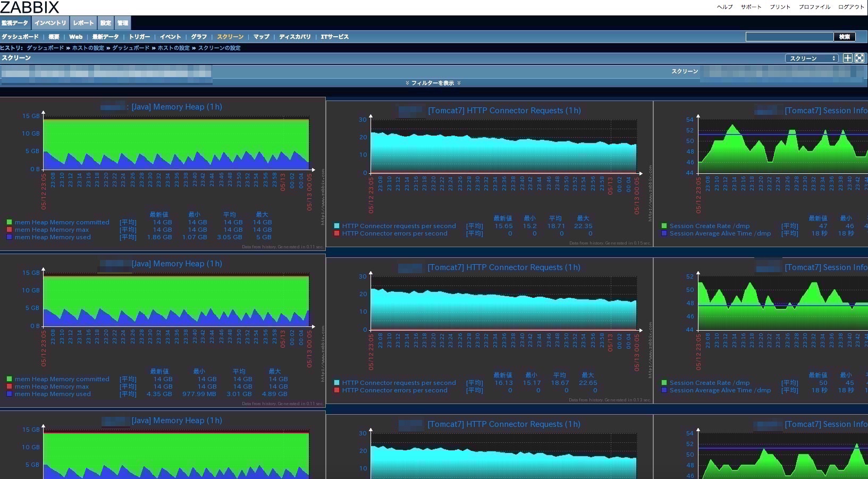Select the トリガー submenu item
This screenshot has height=479, width=868.
(x=139, y=37)
